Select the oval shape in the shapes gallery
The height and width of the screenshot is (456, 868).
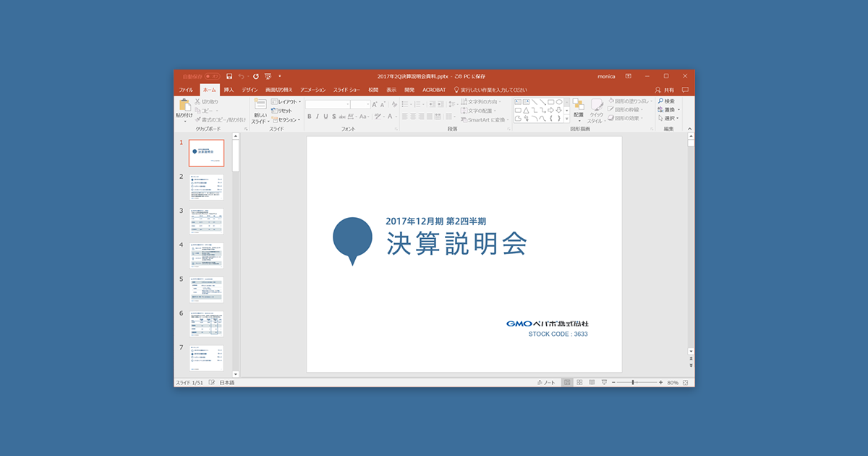pyautogui.click(x=559, y=102)
